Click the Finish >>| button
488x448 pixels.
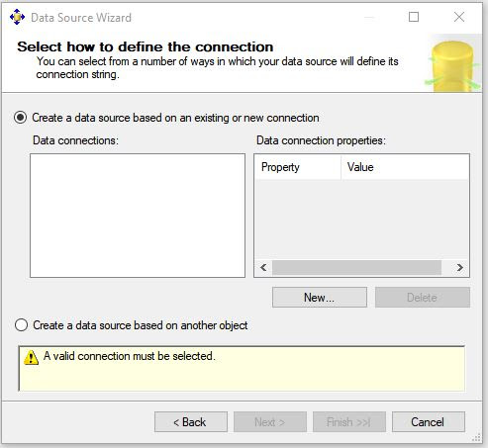pyautogui.click(x=349, y=421)
